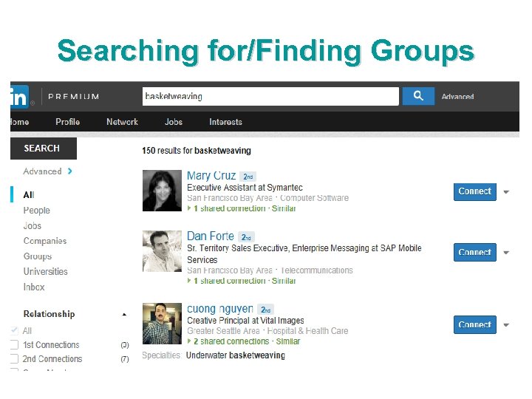This screenshot has height=399, width=532.
Task: Click the 2nd degree badge beside Dan Forte
Action: [246, 237]
